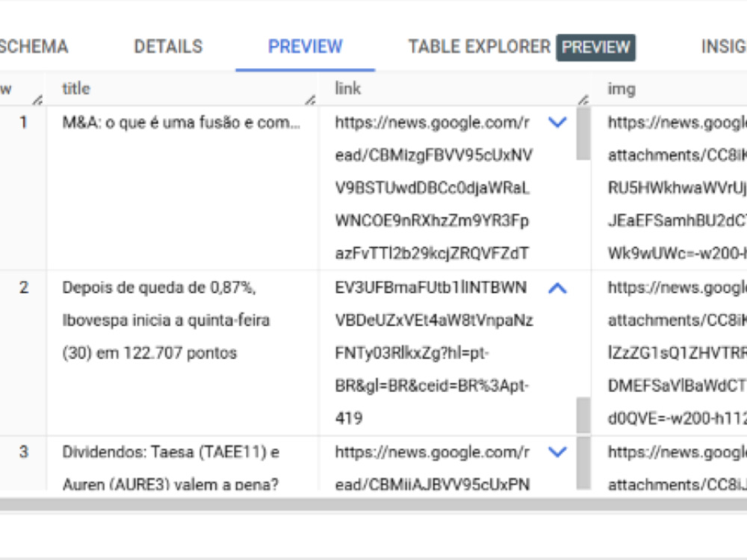Click the img URL in row 1

677,188
